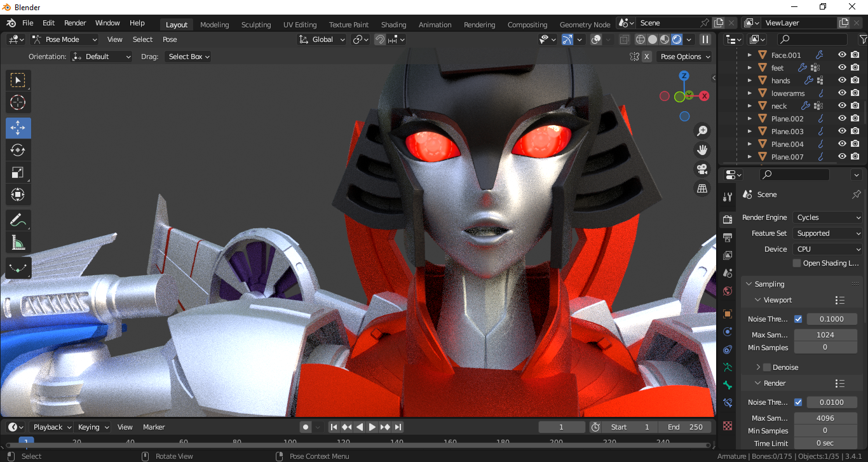Hide Face.001 in viewport
Viewport: 868px width, 462px height.
point(842,55)
